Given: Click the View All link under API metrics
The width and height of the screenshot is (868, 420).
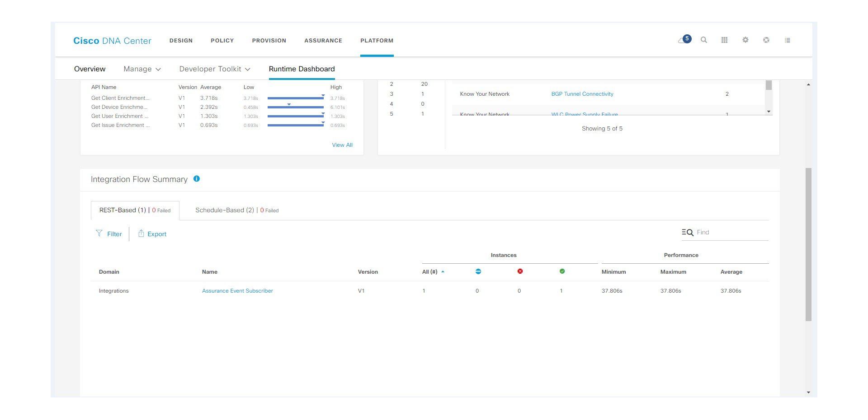Looking at the screenshot, I should 342,145.
